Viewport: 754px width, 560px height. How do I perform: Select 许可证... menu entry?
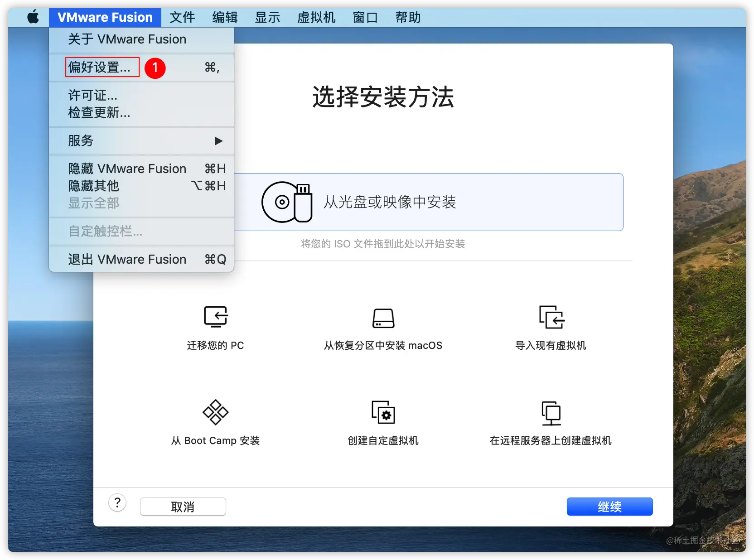141,95
